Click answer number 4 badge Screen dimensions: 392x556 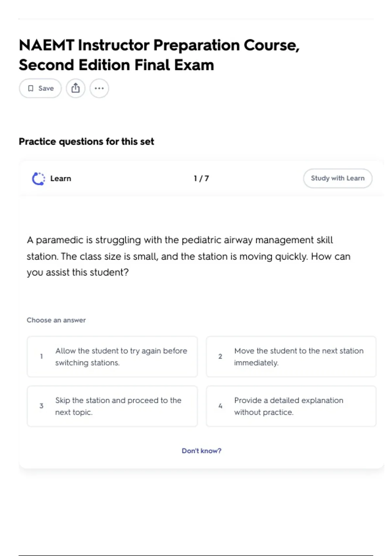coord(220,406)
